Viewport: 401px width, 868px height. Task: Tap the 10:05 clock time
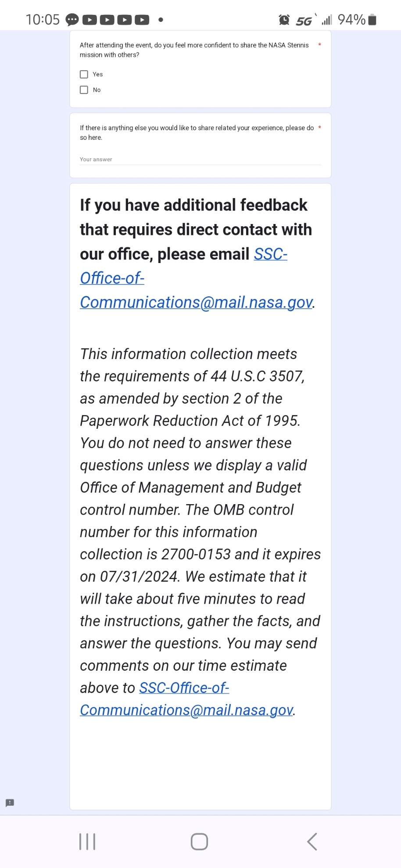coord(43,20)
